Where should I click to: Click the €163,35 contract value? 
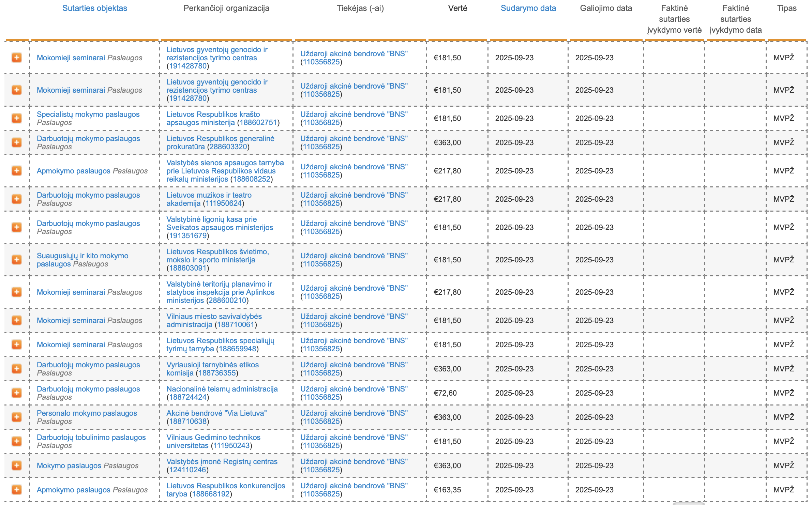[447, 490]
